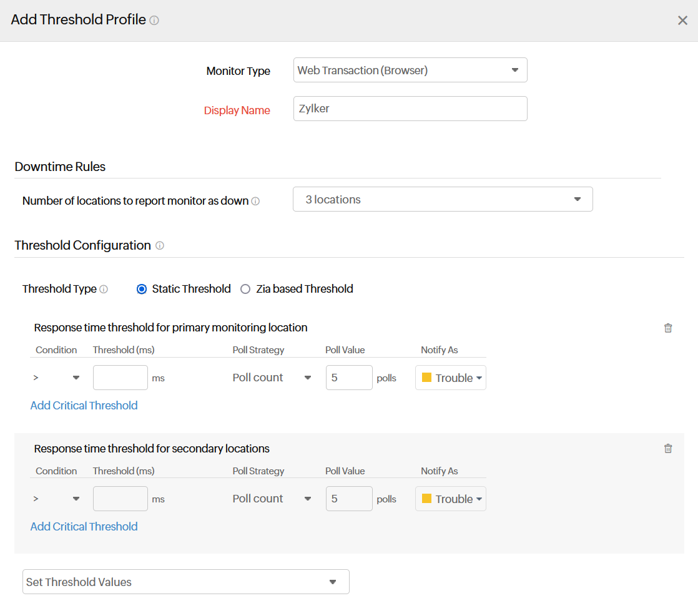Delete the secondary locations threshold
The width and height of the screenshot is (698, 616).
click(668, 448)
